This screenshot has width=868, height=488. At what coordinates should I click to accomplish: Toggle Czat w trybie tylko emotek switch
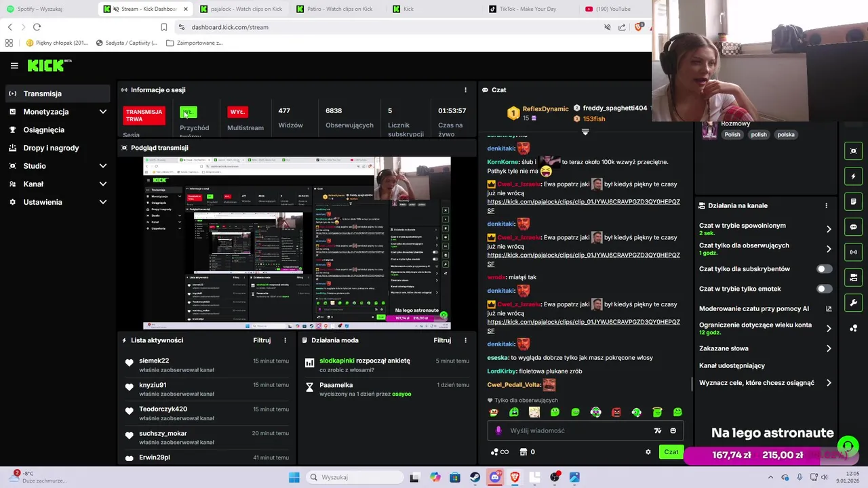[x=824, y=289]
